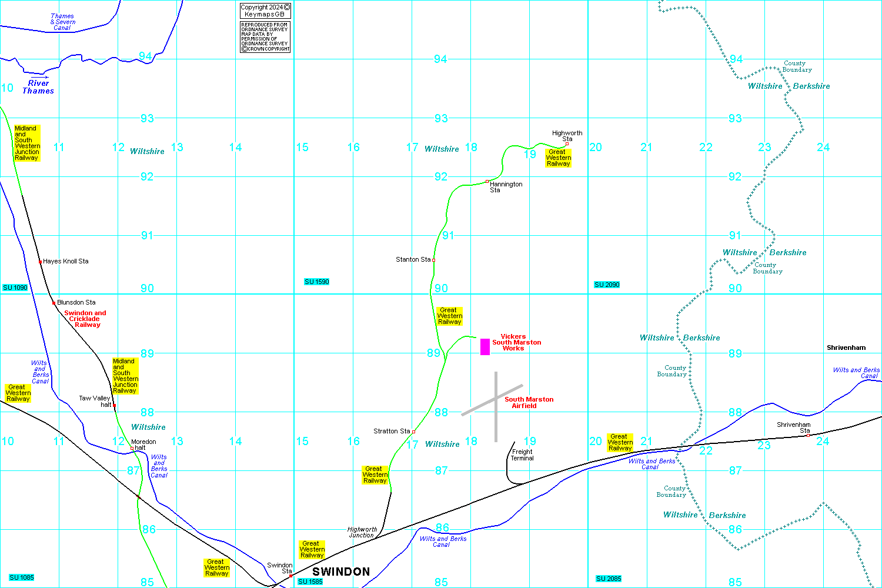Select the SWINDON town label

[341, 572]
